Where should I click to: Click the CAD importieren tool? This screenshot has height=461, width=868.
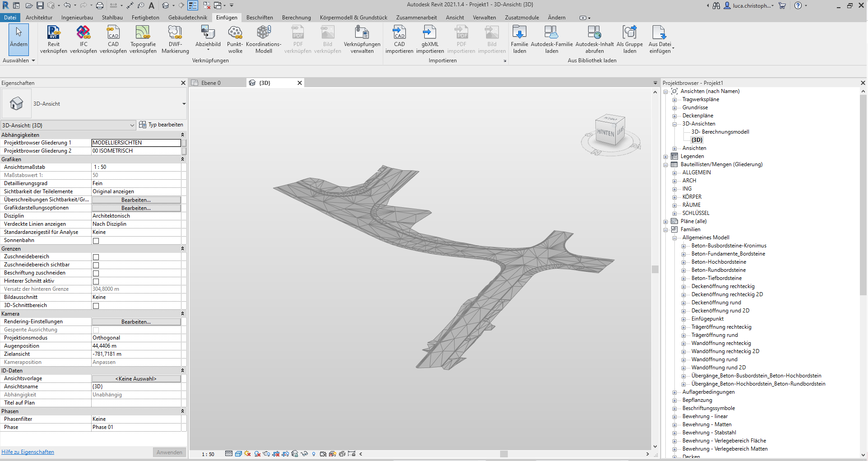(x=399, y=40)
